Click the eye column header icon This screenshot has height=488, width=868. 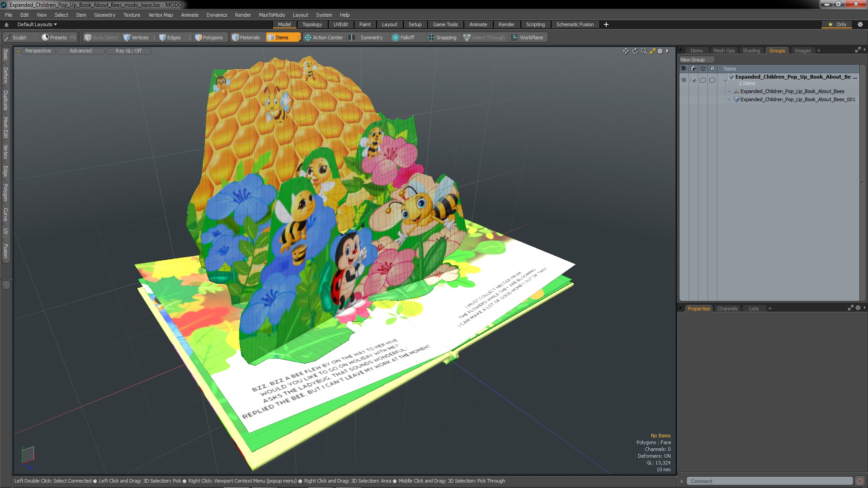(684, 69)
